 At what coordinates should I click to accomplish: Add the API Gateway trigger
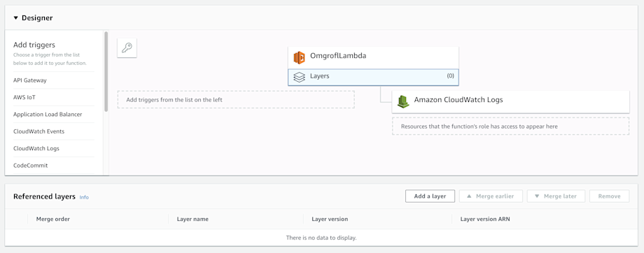tap(30, 80)
